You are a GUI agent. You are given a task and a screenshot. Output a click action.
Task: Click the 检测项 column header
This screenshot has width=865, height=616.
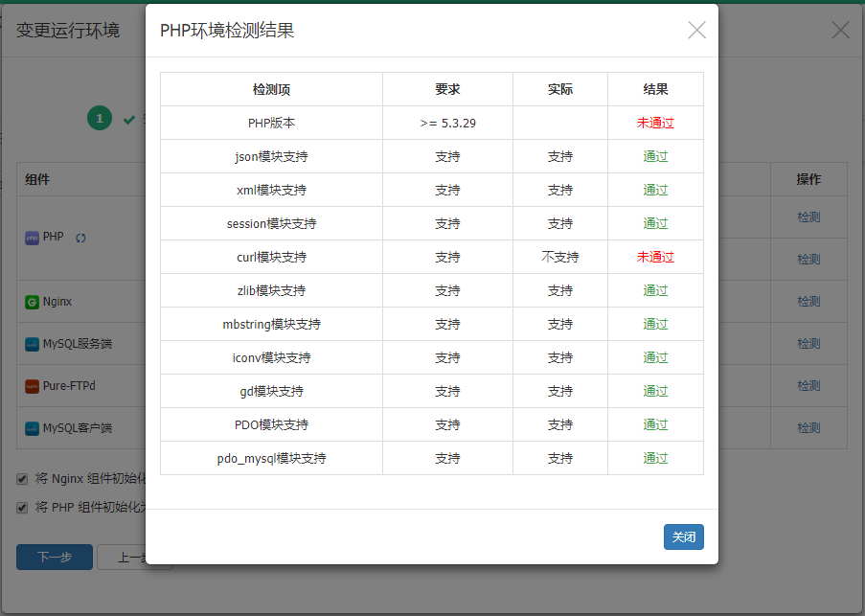pyautogui.click(x=271, y=89)
